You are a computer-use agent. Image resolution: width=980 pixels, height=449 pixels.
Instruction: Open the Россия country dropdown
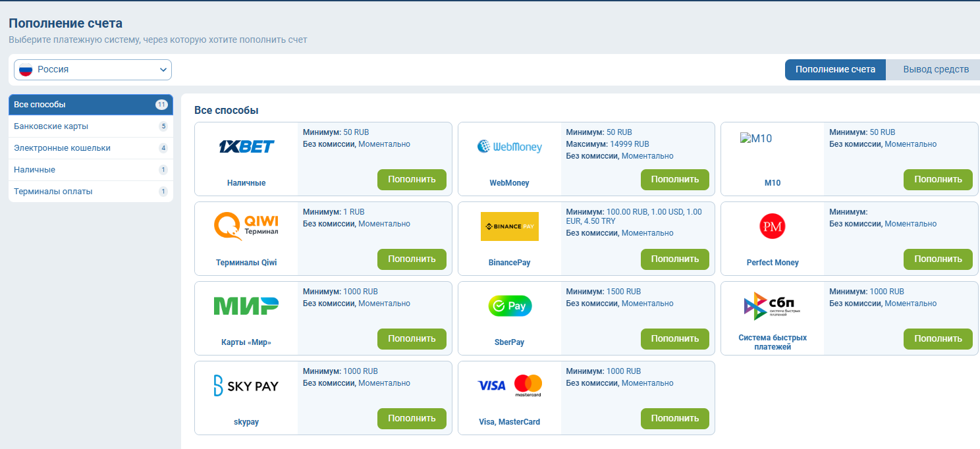coord(93,70)
